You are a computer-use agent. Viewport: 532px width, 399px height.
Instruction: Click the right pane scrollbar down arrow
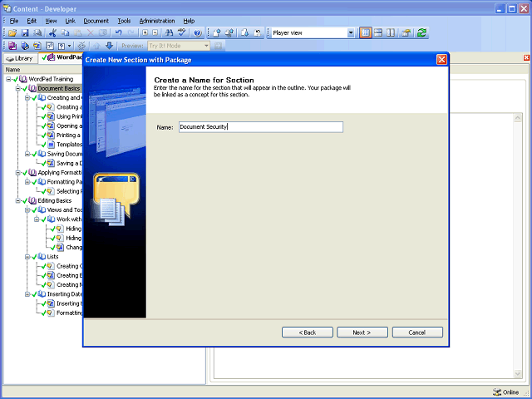click(x=517, y=374)
